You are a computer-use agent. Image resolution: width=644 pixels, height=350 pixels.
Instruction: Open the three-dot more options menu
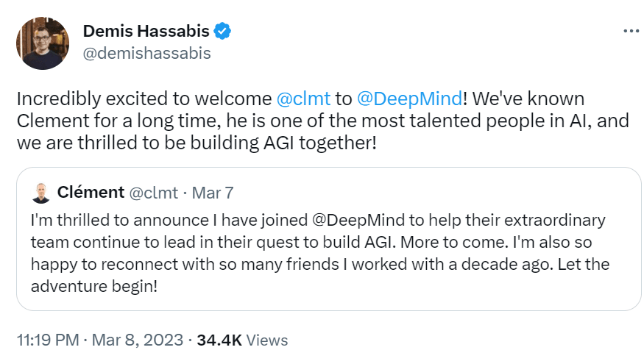(x=631, y=32)
